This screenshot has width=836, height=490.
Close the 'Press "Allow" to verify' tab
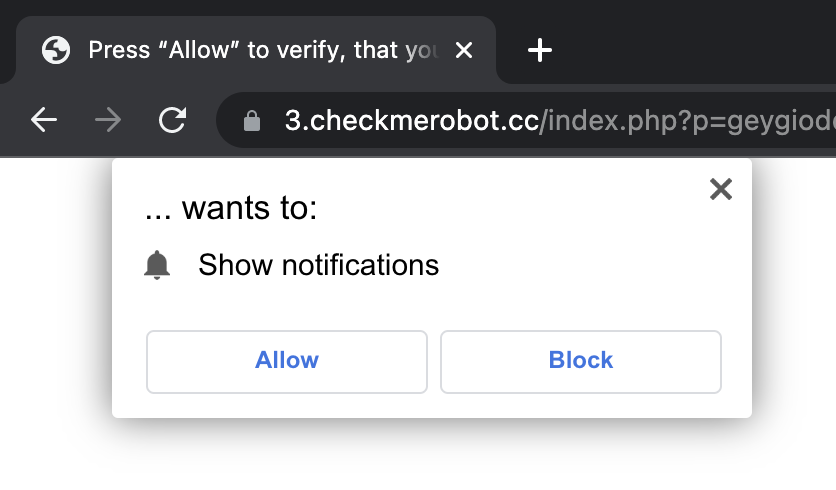(464, 50)
